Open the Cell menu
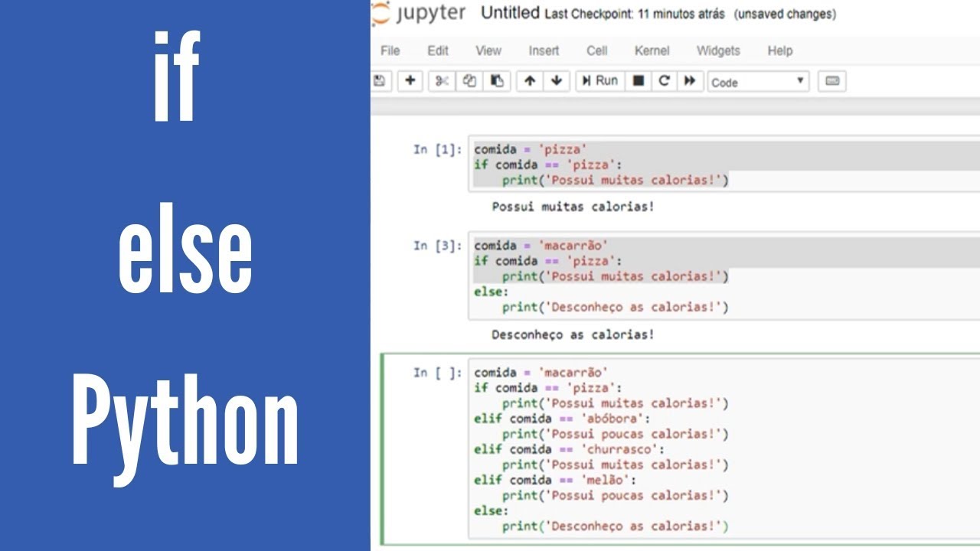Image resolution: width=980 pixels, height=551 pixels. (x=597, y=51)
